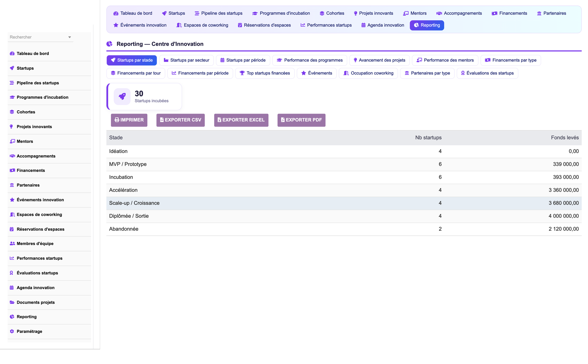Export the report to Excel
Image resolution: width=588 pixels, height=364 pixels.
point(241,120)
